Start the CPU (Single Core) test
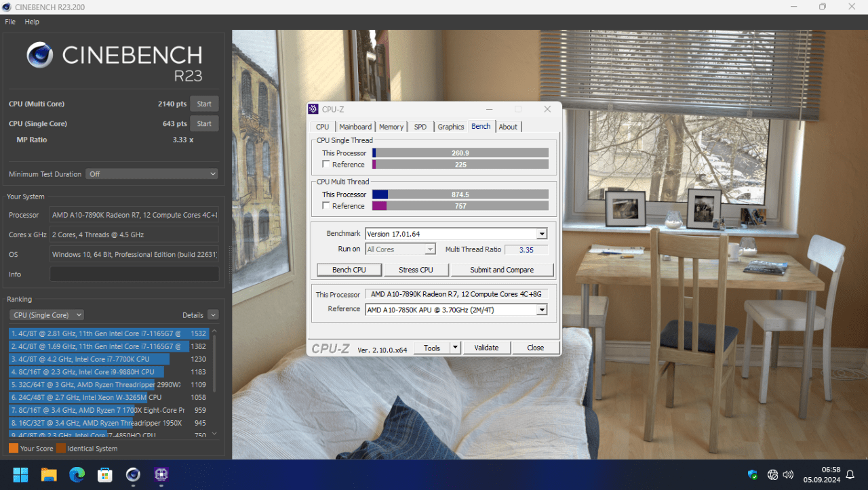868x490 pixels. tap(204, 123)
